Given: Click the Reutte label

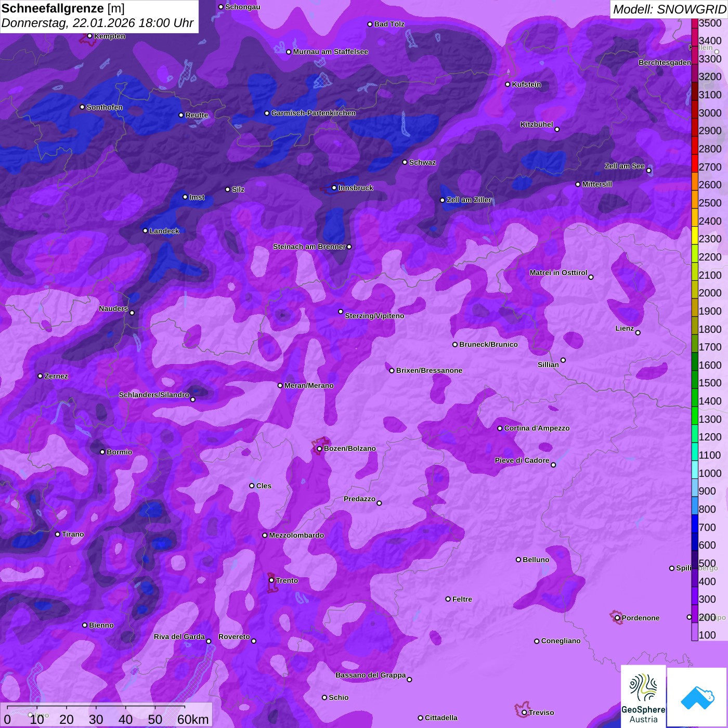Looking at the screenshot, I should (197, 115).
